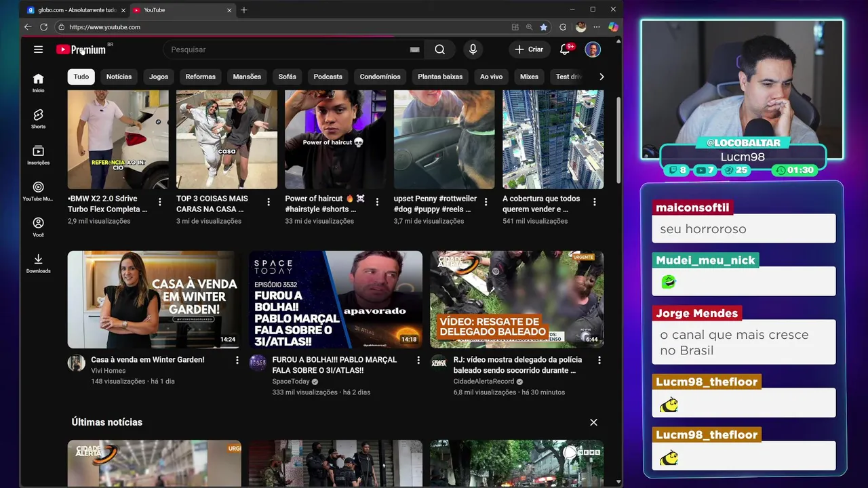
Task: Click the page vertical scrollbar
Action: (x=618, y=139)
